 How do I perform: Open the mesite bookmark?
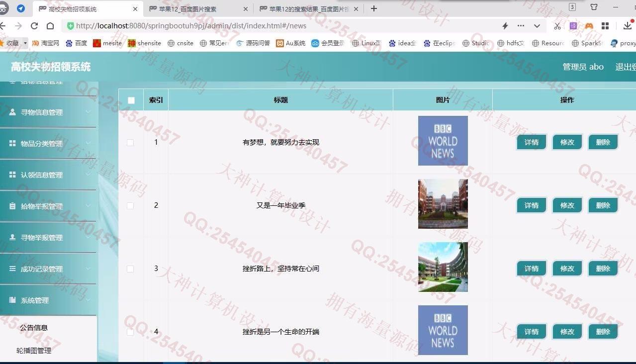[107, 43]
